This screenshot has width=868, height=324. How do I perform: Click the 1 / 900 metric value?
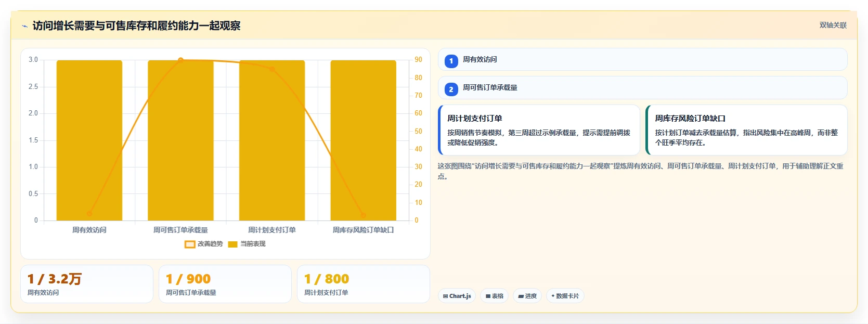188,279
